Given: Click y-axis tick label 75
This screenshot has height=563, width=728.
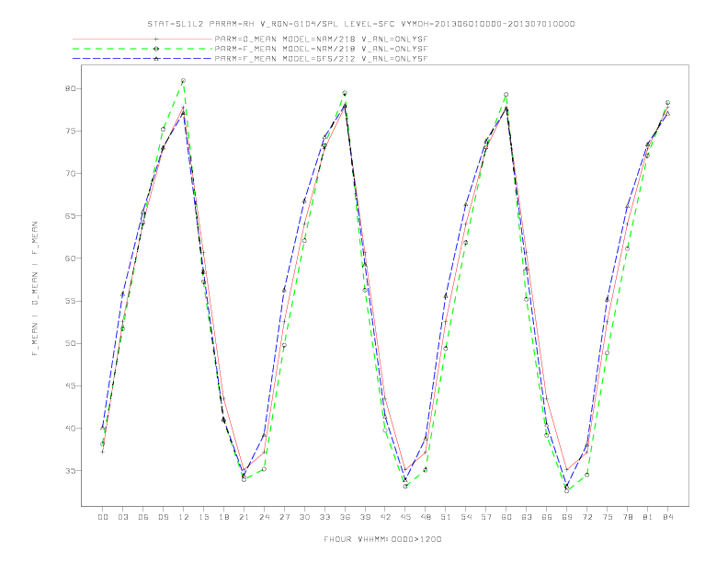Looking at the screenshot, I should pos(70,131).
